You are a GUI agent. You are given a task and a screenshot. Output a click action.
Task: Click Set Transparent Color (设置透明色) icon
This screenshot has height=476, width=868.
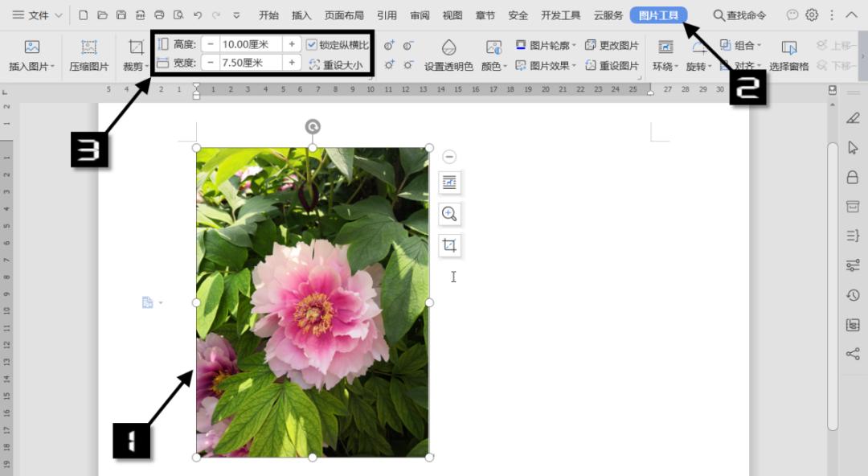point(448,48)
